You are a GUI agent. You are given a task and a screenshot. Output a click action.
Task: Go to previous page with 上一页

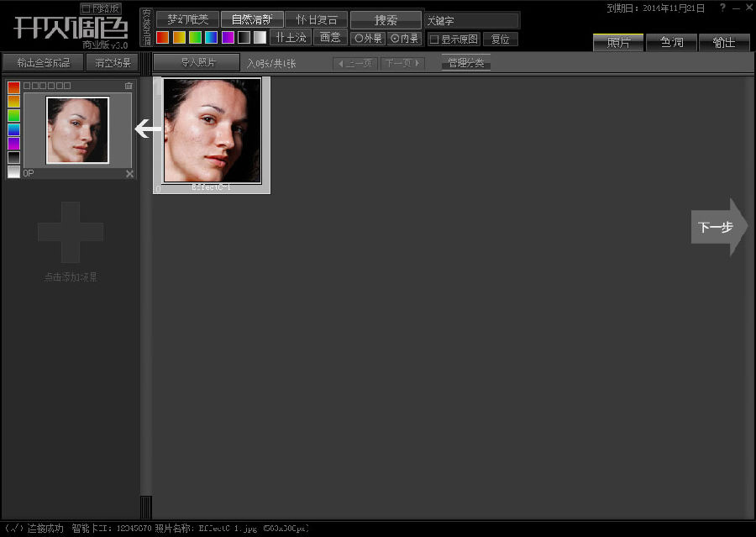coord(355,63)
